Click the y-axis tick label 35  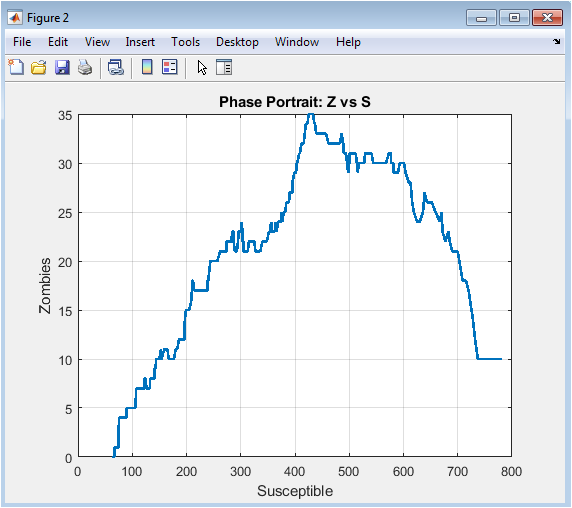pos(65,116)
